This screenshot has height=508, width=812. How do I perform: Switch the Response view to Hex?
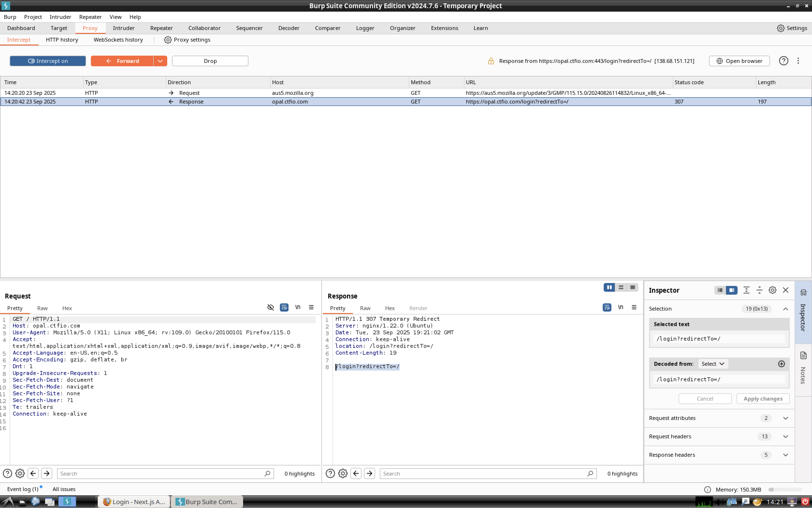[x=390, y=308]
